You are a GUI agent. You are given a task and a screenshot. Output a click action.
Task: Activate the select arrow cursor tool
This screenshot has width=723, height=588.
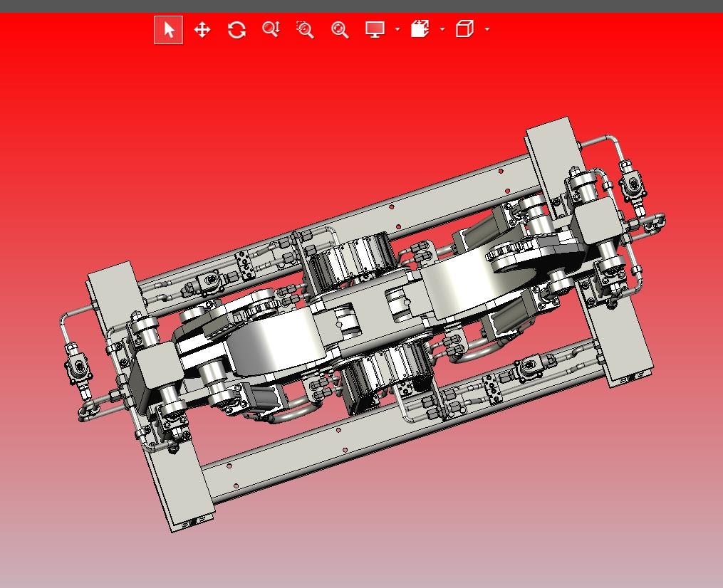pos(168,30)
